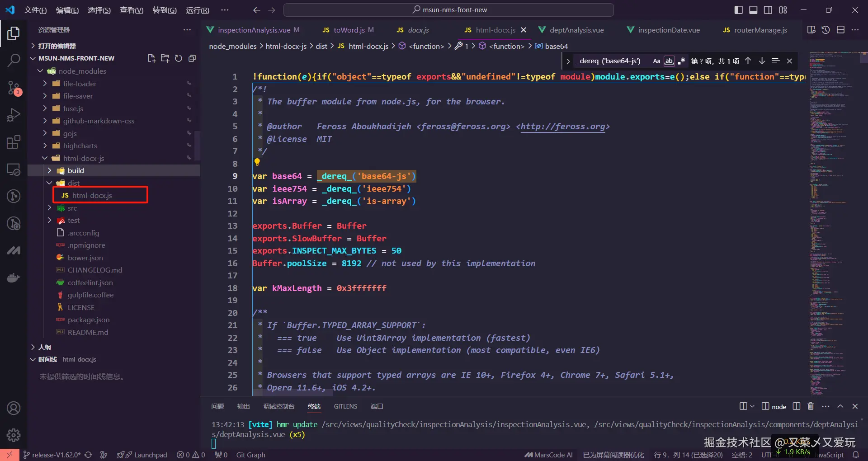
Task: Open the 文件(F) menu
Action: (x=35, y=10)
